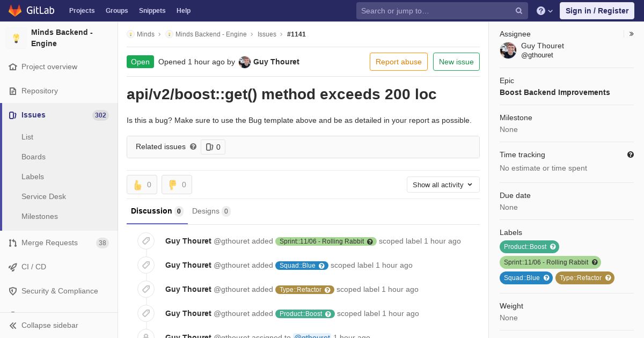Click the Minds Backend Engine project avatar

tap(16, 38)
